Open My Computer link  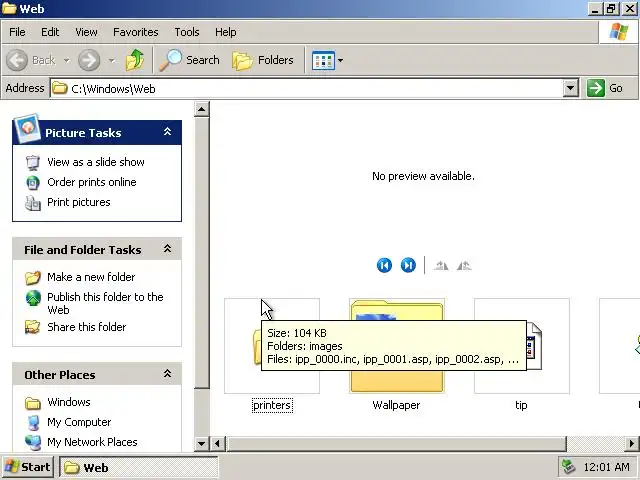point(79,422)
